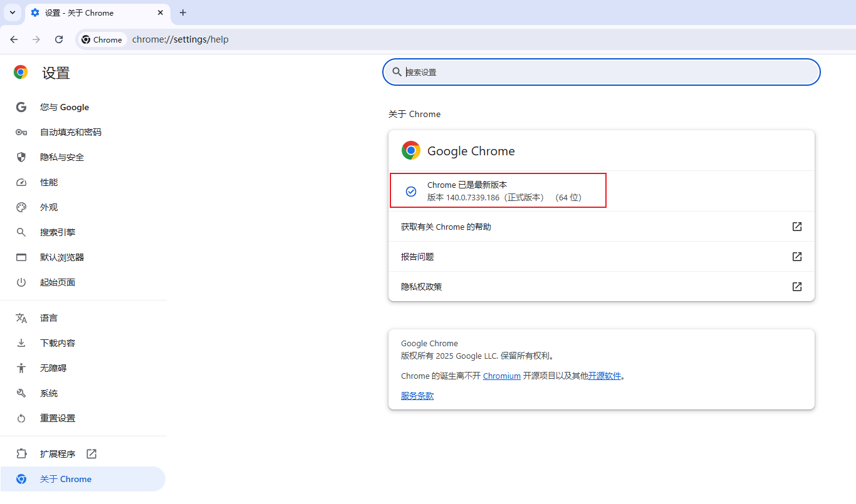
Task: Click the Chrome site info chip in address bar
Action: pos(102,39)
